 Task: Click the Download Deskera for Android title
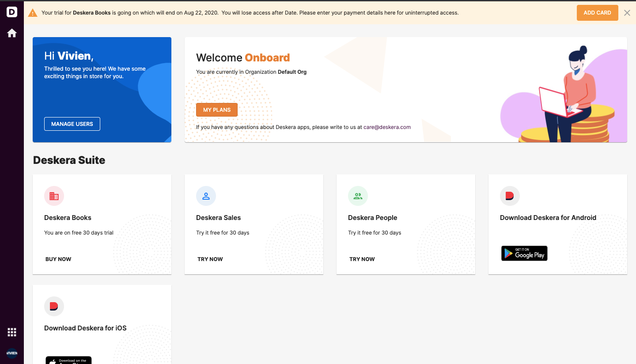[x=548, y=218]
